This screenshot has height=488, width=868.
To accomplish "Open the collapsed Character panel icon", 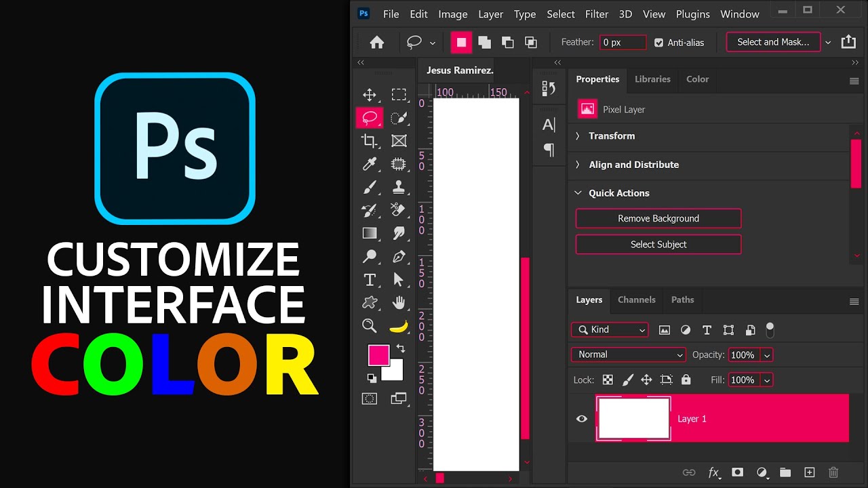I will point(549,125).
